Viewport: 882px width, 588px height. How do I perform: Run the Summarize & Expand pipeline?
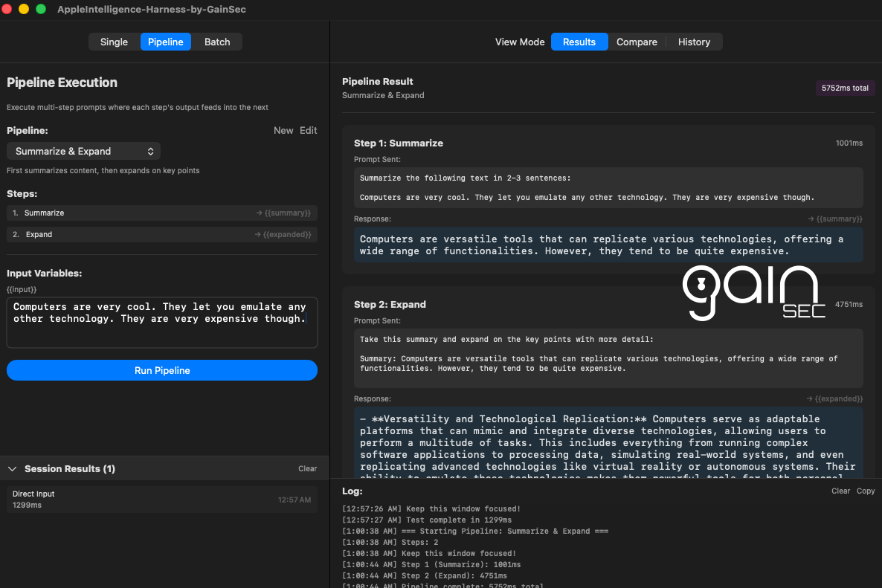[162, 370]
